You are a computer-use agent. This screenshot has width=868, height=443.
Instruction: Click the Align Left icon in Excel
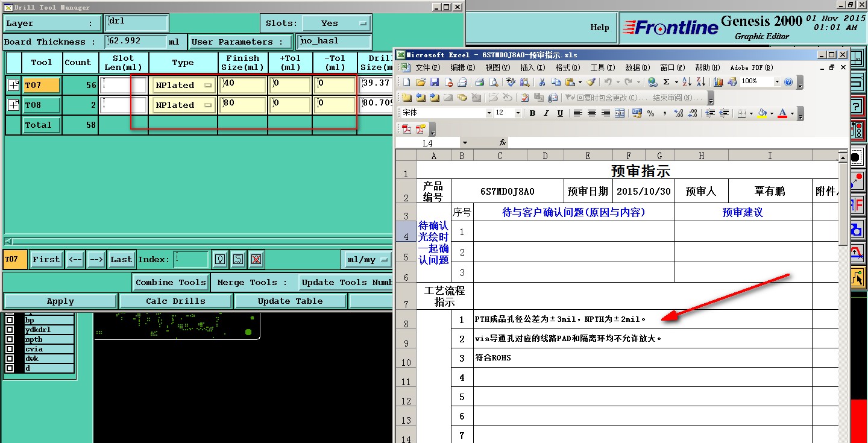pyautogui.click(x=577, y=113)
